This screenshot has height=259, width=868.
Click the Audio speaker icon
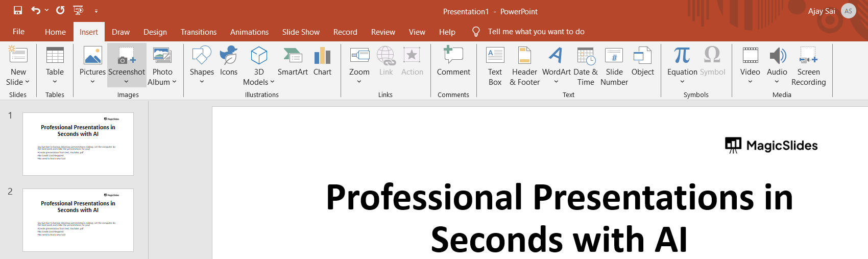[x=777, y=55]
